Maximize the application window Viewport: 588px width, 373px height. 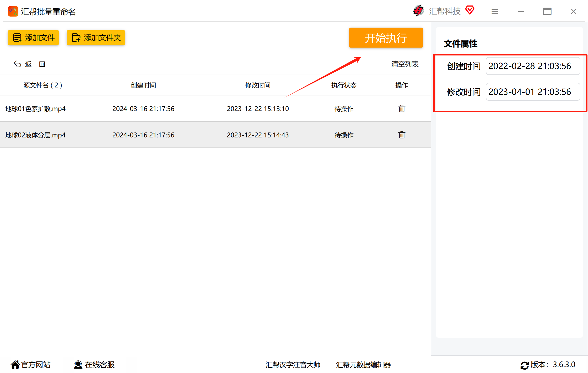click(547, 11)
